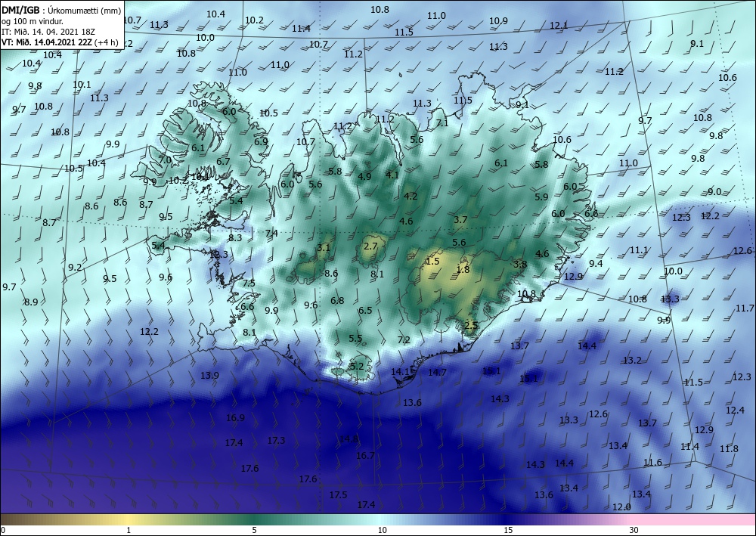Click the '1.5' value on the yellow glacier area
756x536 pixels.
(433, 262)
